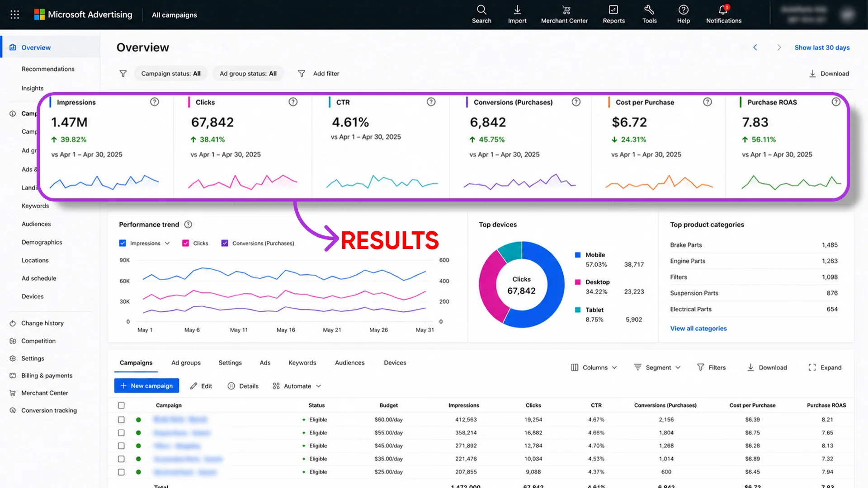
Task: Open Merchant Center from top bar
Action: click(564, 14)
